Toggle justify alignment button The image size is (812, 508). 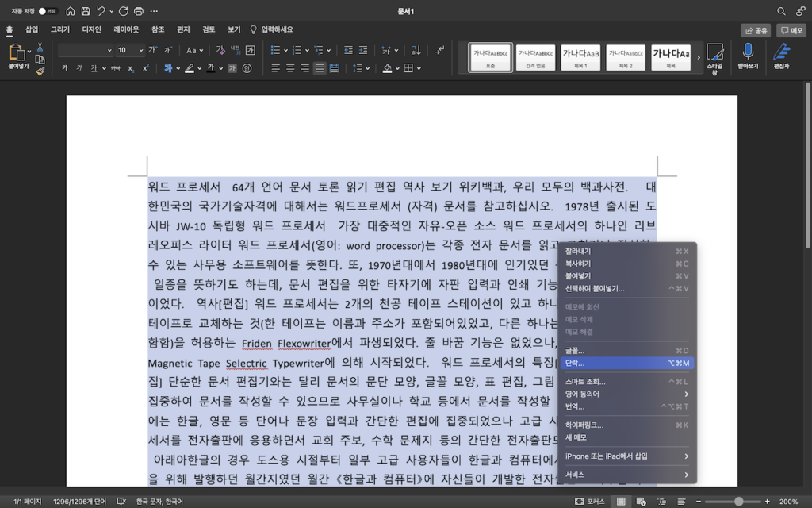[320, 68]
